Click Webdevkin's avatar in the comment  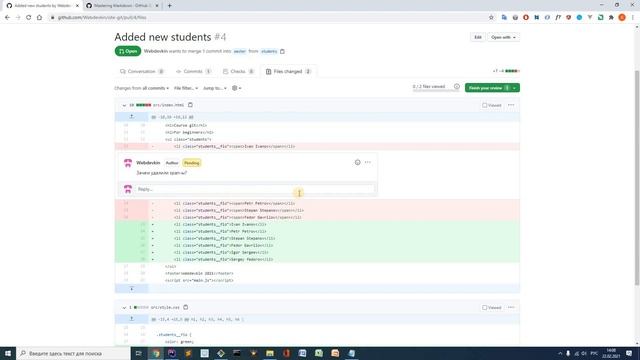(x=128, y=163)
